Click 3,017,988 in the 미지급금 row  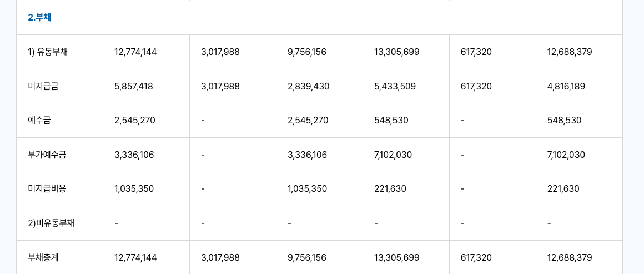click(220, 86)
